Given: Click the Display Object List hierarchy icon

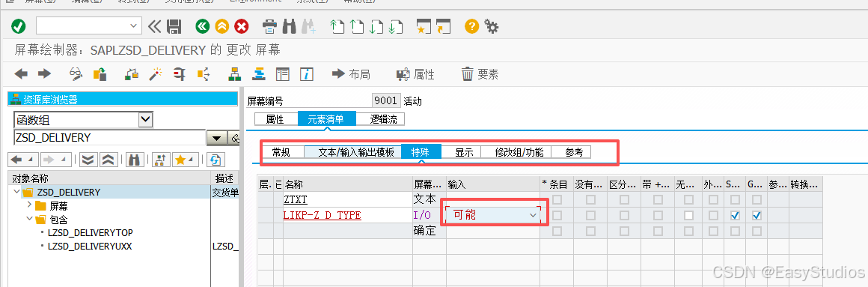Looking at the screenshot, I should coord(235,73).
